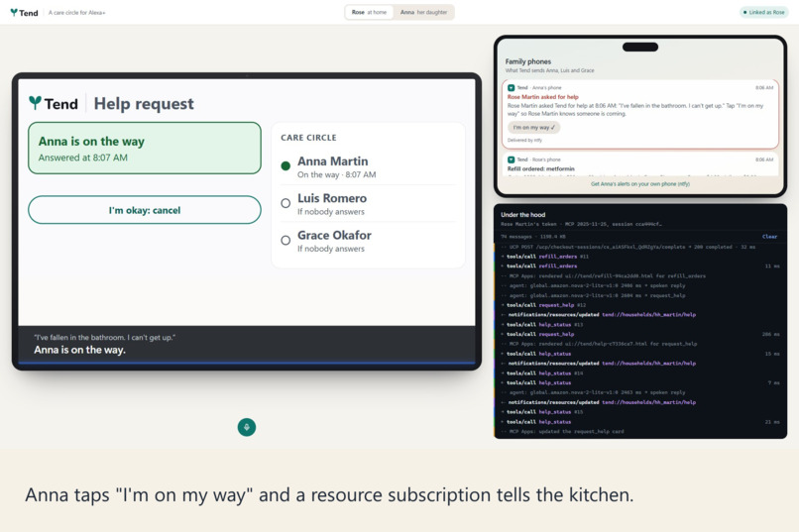Switch to the "Anna her daughter" view
This screenshot has height=532, width=799.
423,12
